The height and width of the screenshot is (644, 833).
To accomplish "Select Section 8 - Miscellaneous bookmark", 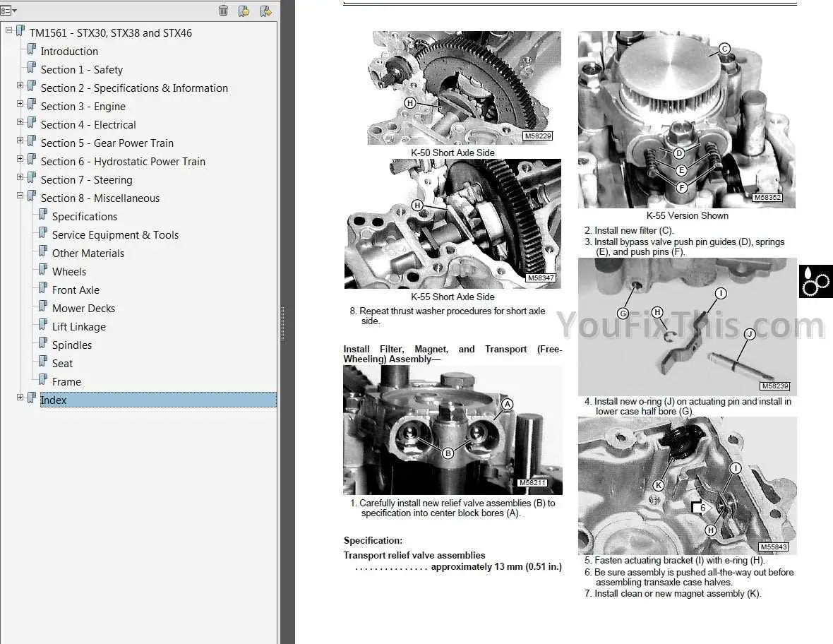I will (x=100, y=198).
